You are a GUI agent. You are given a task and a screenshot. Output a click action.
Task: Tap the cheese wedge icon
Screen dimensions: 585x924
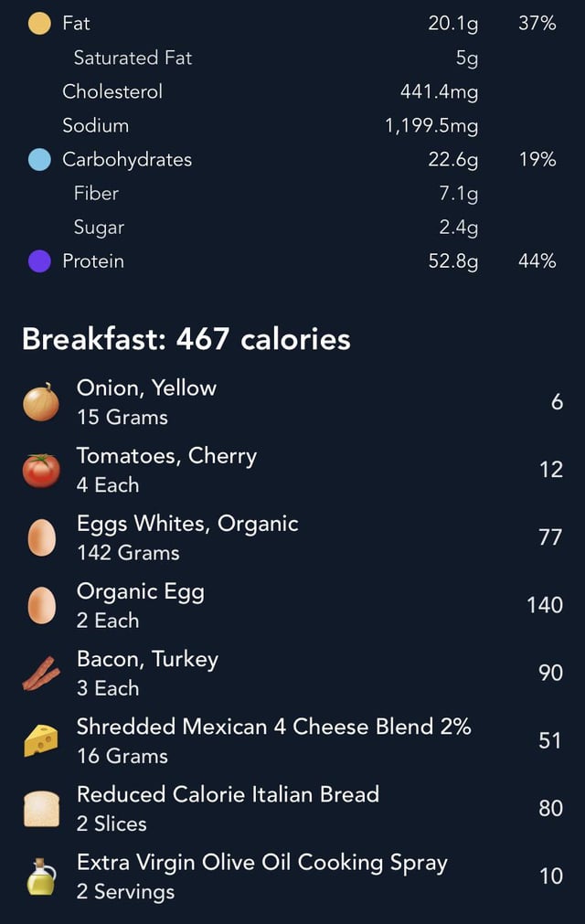click(41, 740)
